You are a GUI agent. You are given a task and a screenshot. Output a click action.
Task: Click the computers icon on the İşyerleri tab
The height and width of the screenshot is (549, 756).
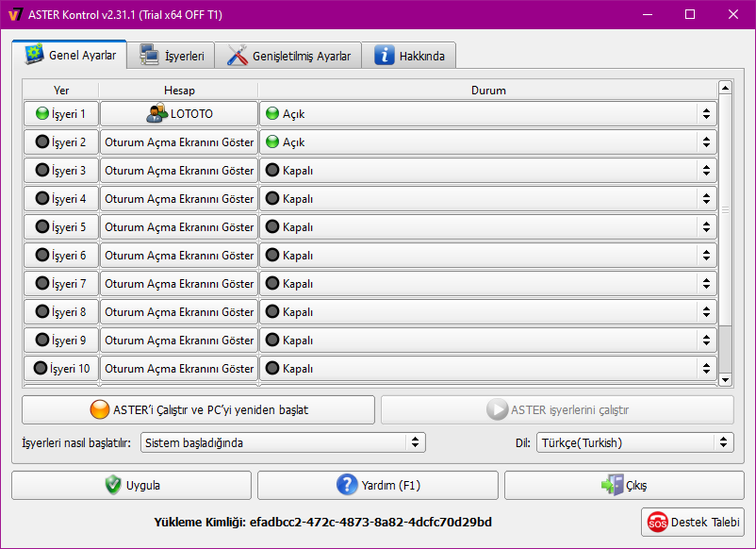pos(150,56)
